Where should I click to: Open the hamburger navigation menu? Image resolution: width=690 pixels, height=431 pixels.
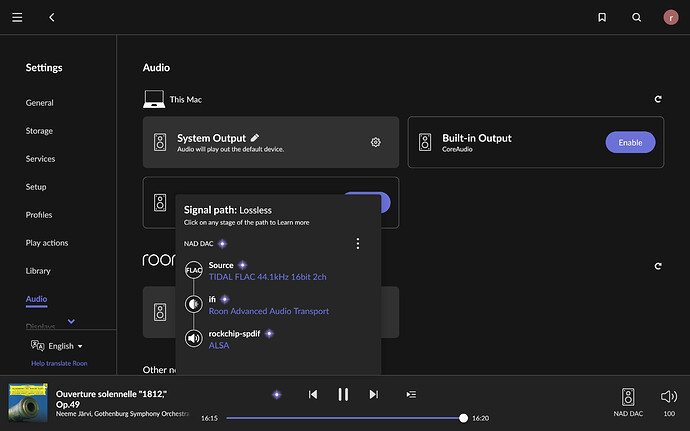(17, 17)
